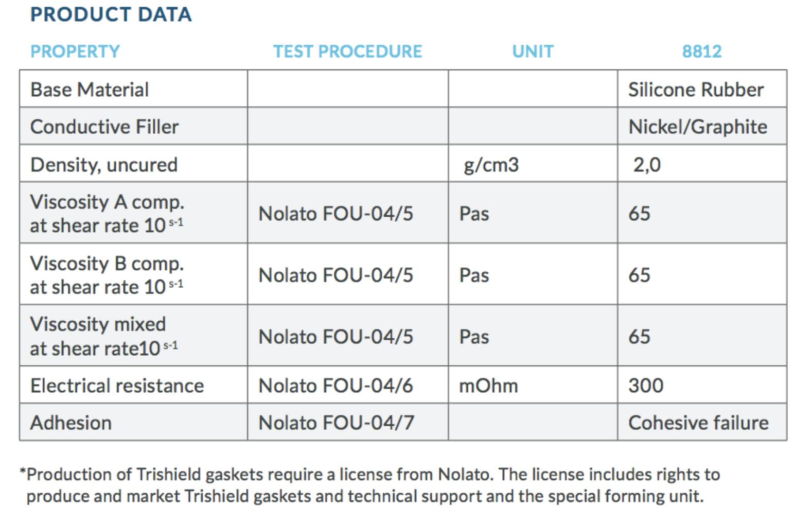Viewport: 812px width, 522px height.
Task: Select the Silicone Rubber value cell
Action: tap(702, 89)
